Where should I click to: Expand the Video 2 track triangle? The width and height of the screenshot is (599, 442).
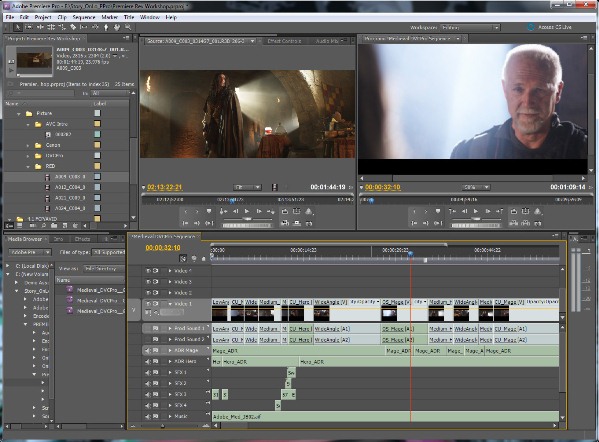pyautogui.click(x=170, y=293)
